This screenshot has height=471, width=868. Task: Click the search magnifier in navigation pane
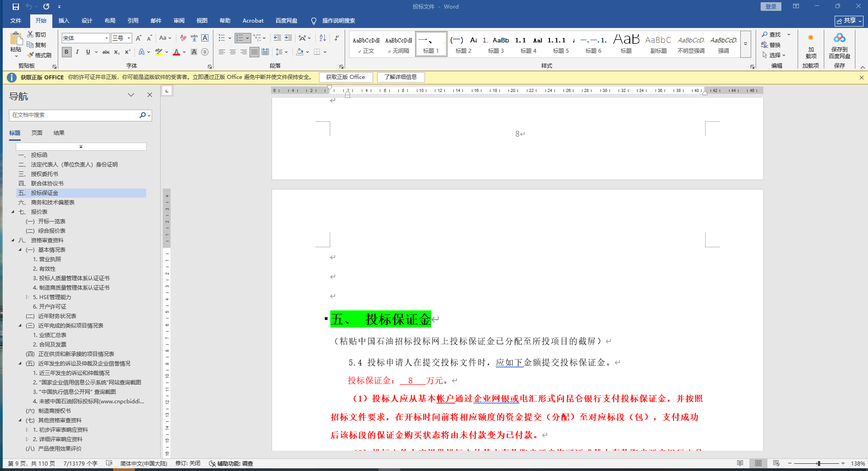pos(143,115)
